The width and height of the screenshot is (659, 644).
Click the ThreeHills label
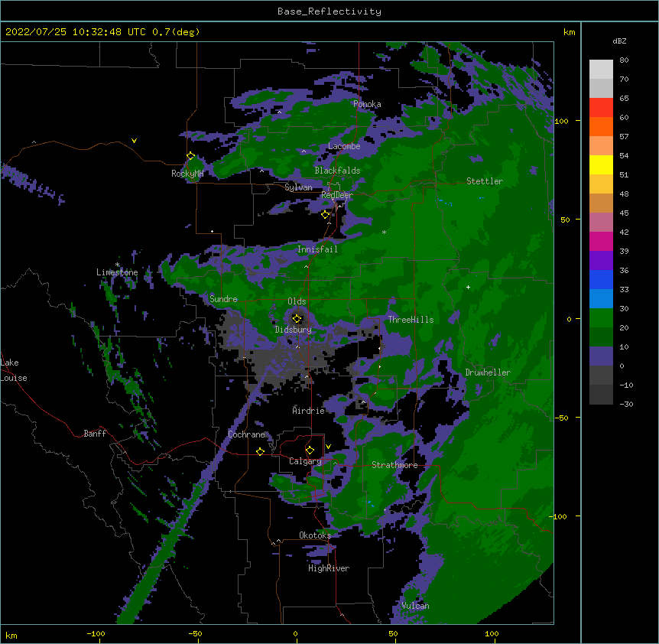click(411, 320)
